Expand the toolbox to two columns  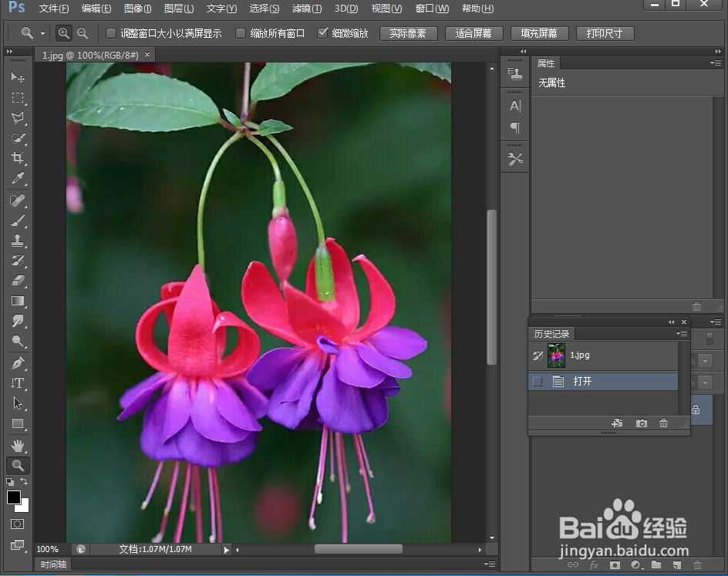(x=9, y=51)
